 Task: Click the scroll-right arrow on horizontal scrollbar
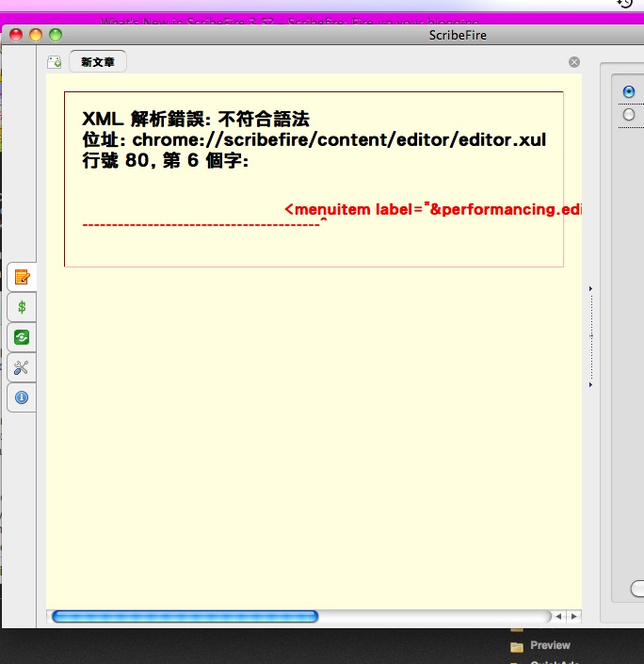point(573,617)
